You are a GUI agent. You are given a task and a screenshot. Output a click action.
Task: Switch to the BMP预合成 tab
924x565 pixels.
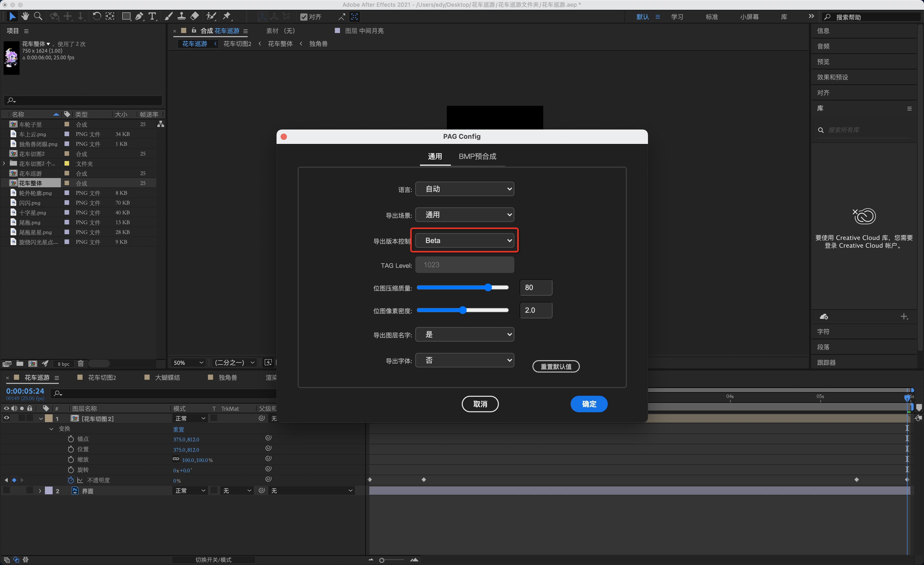click(x=477, y=156)
